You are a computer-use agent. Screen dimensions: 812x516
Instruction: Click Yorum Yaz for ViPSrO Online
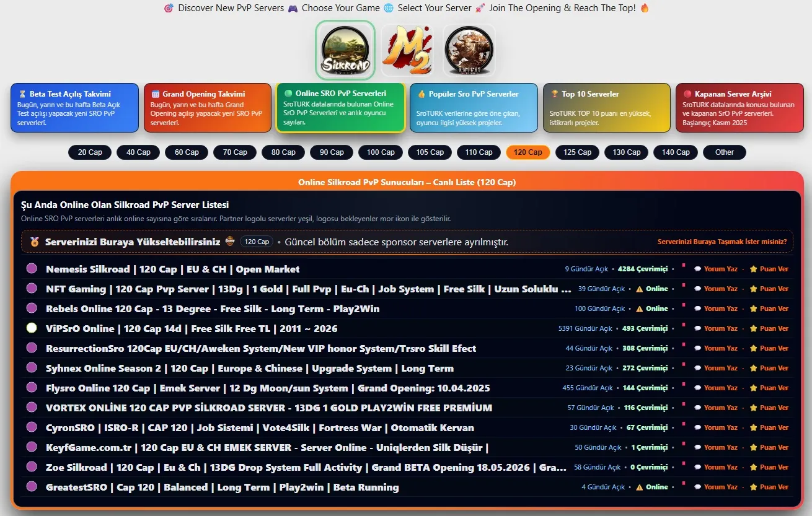(716, 328)
